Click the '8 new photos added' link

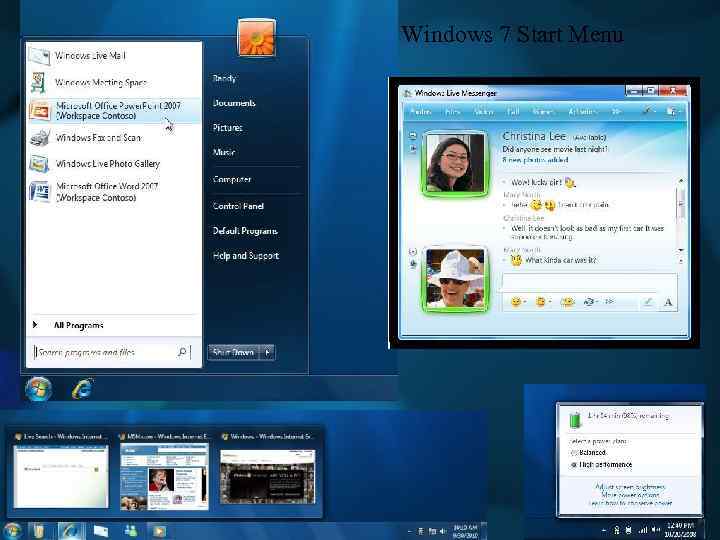(535, 160)
